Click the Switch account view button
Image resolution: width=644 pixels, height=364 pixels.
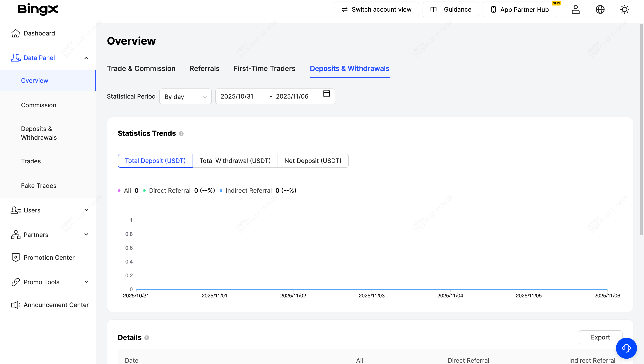376,9
